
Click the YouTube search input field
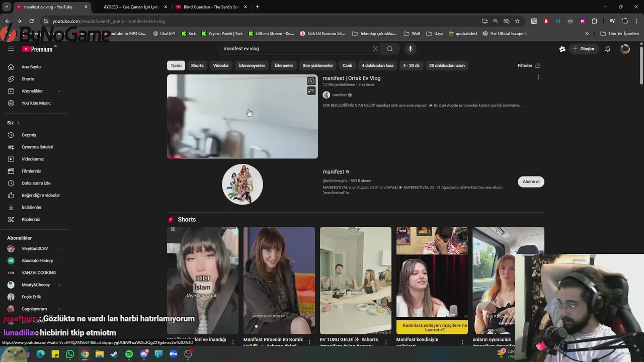[x=296, y=49]
